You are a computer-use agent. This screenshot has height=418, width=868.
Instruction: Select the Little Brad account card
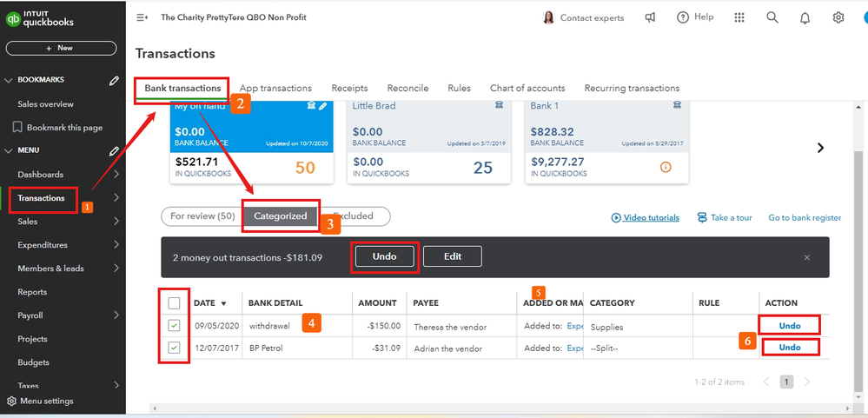coord(429,142)
